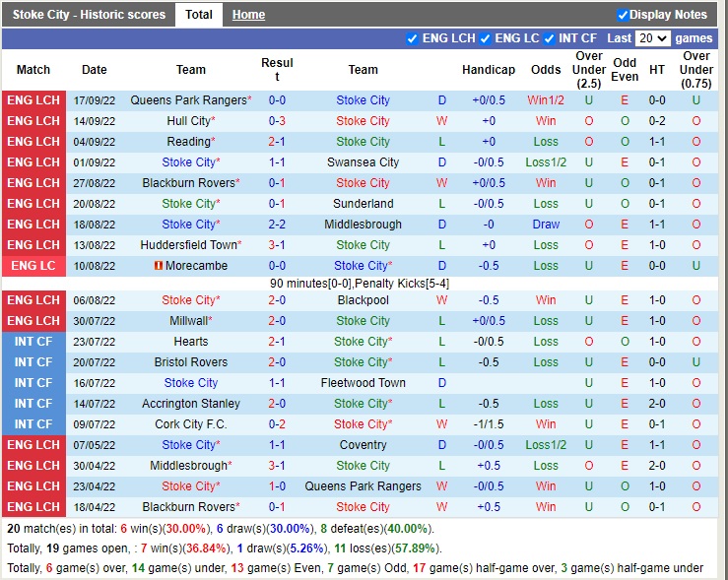Open Cork City F.C. team link
Screen dimensions: 728x580
(191, 424)
